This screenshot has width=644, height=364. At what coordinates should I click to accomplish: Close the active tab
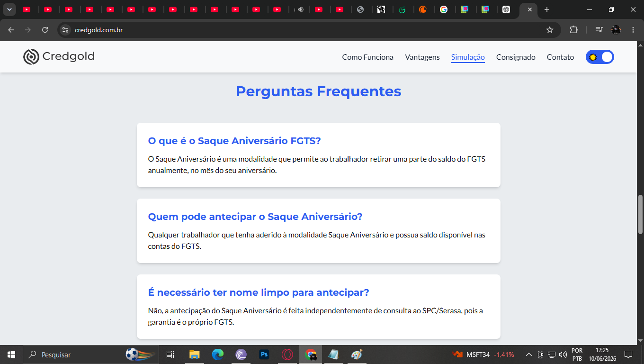529,9
